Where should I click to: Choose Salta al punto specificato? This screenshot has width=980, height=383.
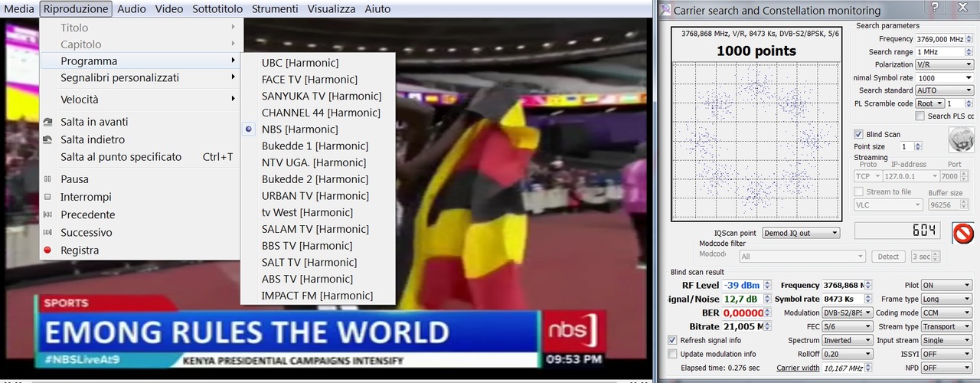pyautogui.click(x=140, y=157)
